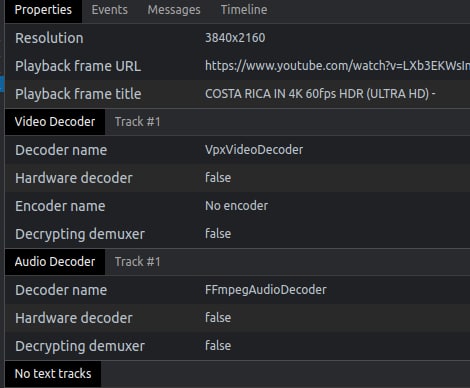Select the VpxVideoDecoder decoder name value
The image size is (470, 388).
click(254, 150)
